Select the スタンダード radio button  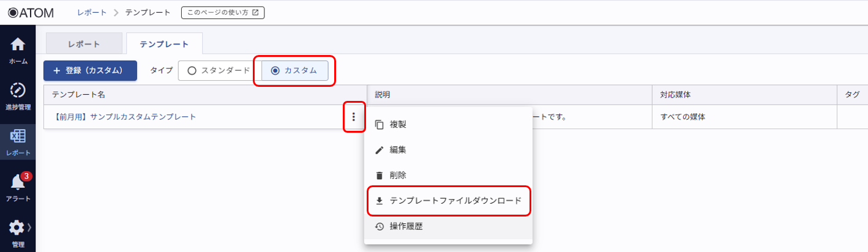[x=192, y=70]
